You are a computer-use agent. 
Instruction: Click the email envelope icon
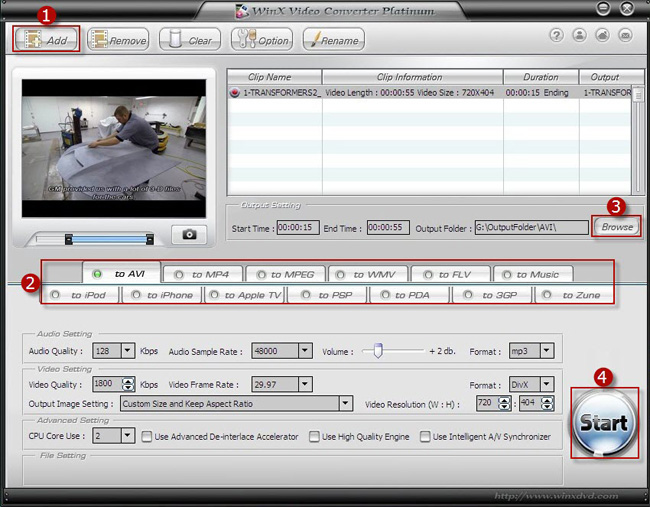(626, 35)
